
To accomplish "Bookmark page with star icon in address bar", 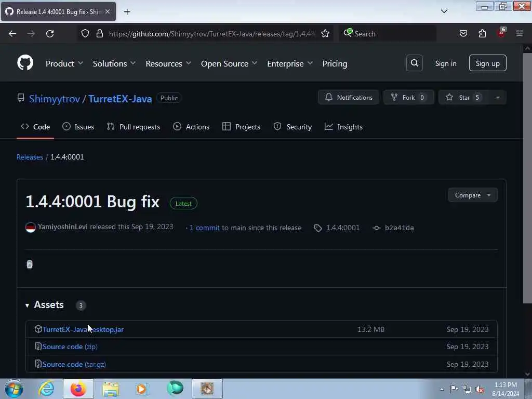I will [325, 33].
